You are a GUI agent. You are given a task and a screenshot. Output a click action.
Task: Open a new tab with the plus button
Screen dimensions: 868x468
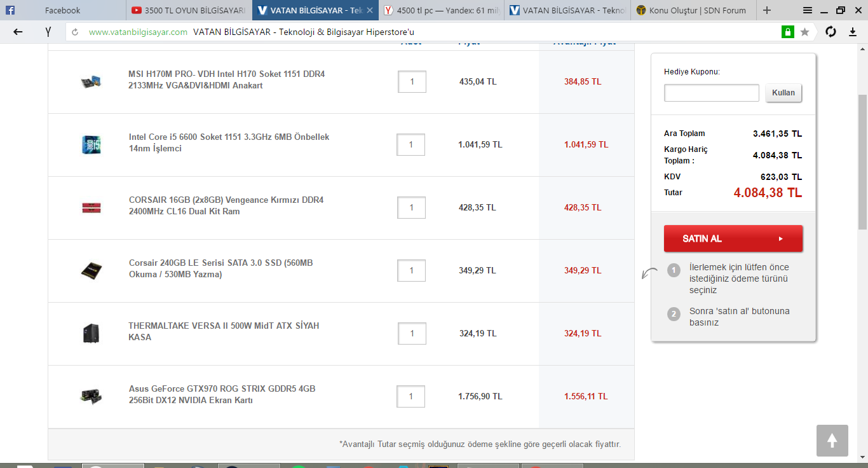click(767, 10)
